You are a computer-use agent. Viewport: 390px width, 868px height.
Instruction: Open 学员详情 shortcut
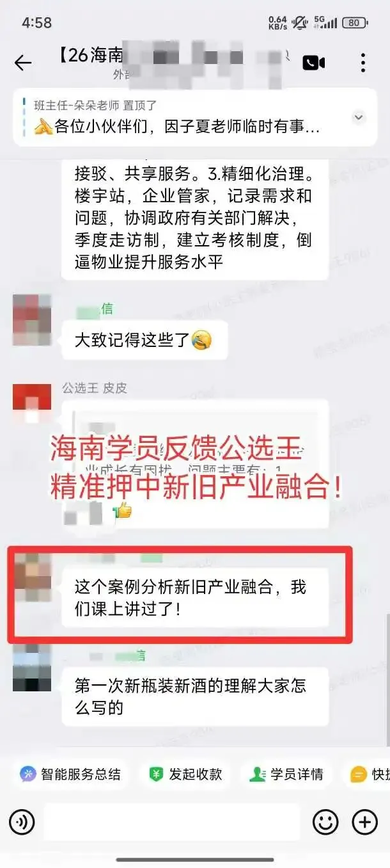pos(287,774)
